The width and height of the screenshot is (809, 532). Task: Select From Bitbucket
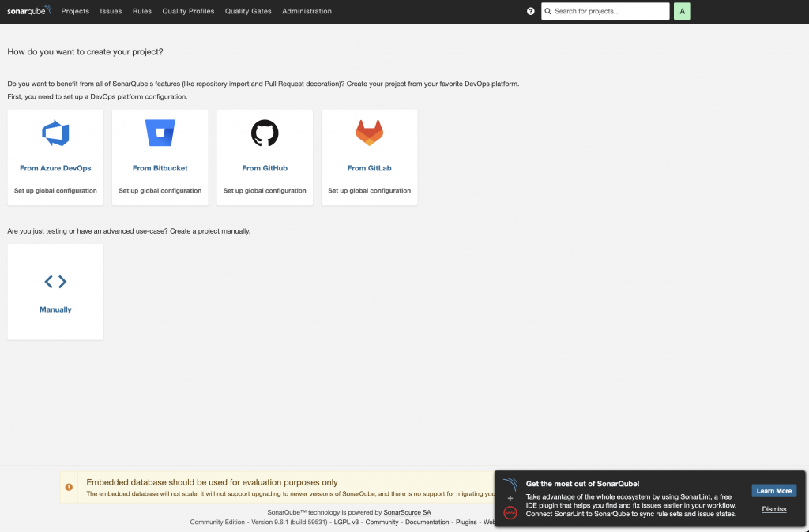coord(160,168)
